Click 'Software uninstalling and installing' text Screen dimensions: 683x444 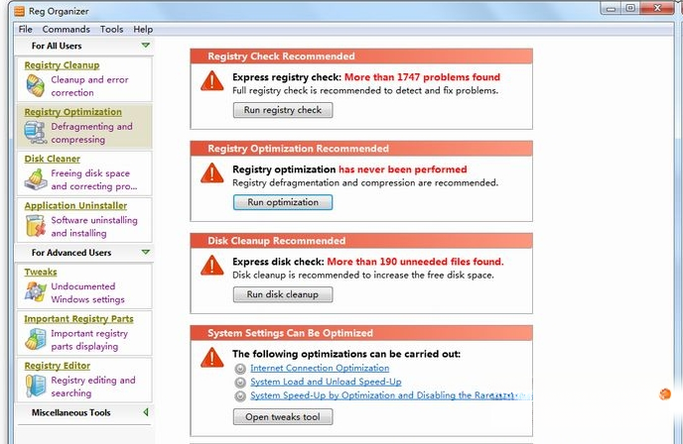tap(94, 227)
